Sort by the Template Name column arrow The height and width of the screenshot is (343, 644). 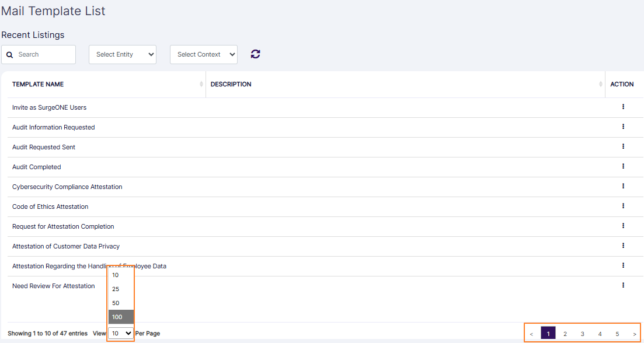click(201, 84)
